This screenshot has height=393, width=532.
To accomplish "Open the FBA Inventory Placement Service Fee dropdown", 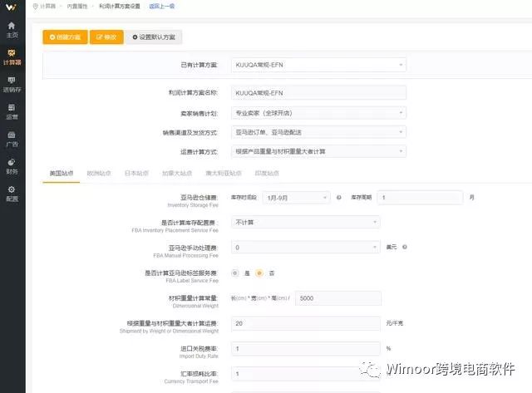I will [x=305, y=222].
